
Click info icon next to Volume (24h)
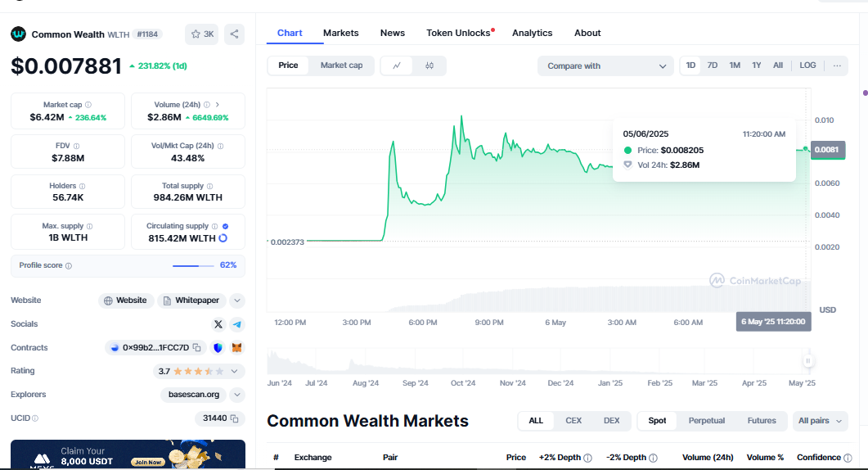point(206,105)
